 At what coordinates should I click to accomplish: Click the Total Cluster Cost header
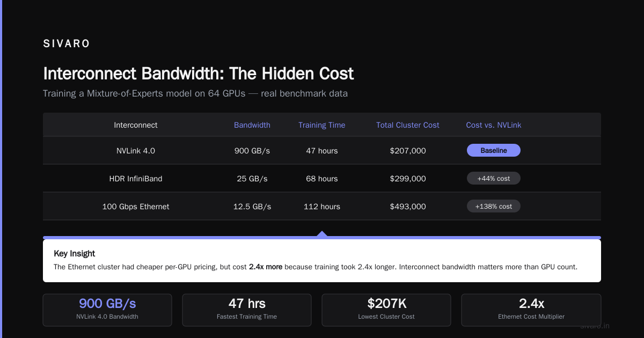pyautogui.click(x=408, y=125)
